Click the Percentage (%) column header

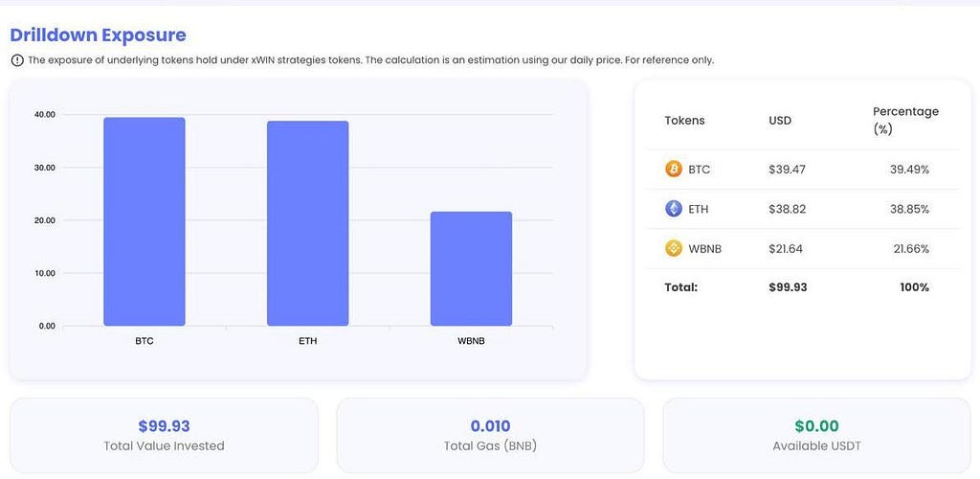[905, 120]
